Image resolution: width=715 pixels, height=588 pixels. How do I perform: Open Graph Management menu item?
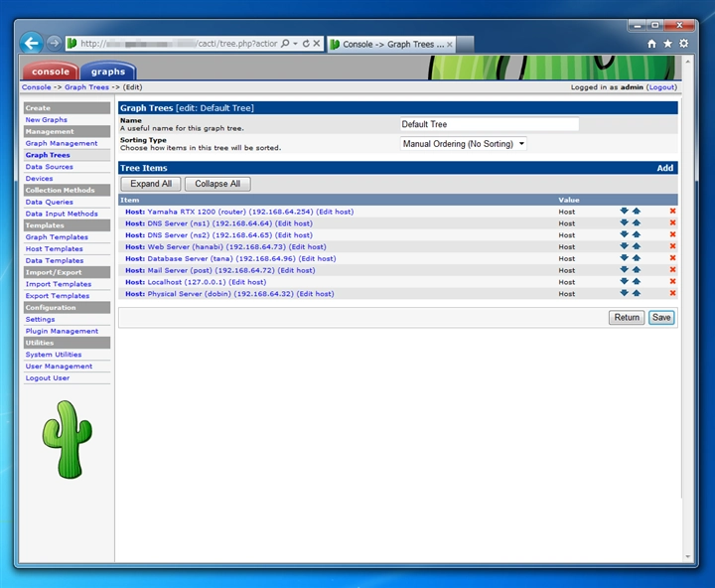click(x=62, y=143)
